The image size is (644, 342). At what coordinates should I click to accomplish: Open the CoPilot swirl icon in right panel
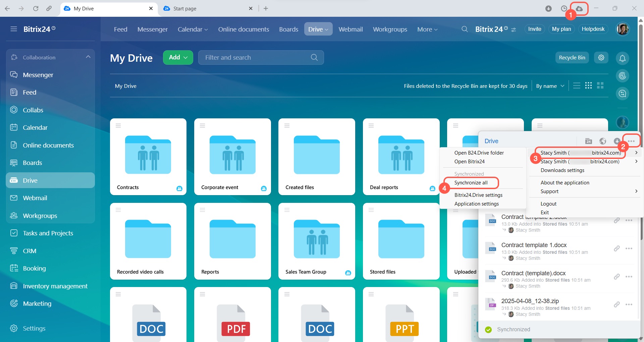coord(623,76)
